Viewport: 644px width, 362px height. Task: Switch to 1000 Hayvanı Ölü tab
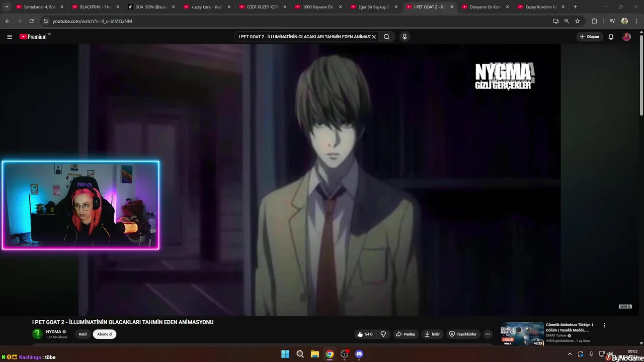click(318, 7)
